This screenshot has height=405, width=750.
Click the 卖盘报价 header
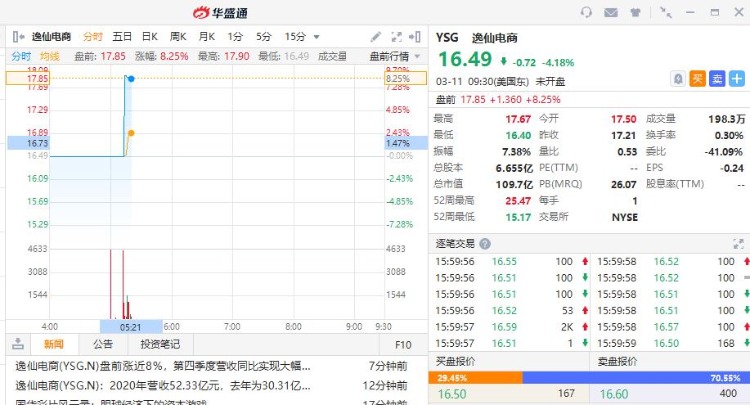point(617,361)
